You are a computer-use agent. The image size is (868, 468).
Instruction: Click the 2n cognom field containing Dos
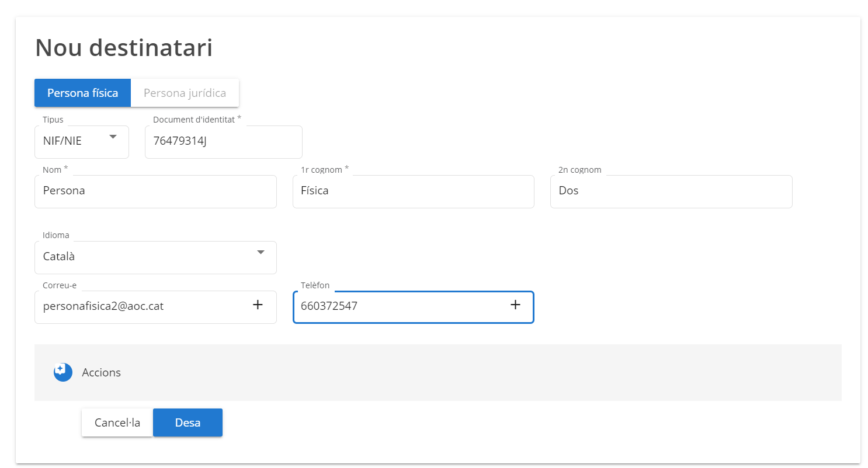[671, 191]
